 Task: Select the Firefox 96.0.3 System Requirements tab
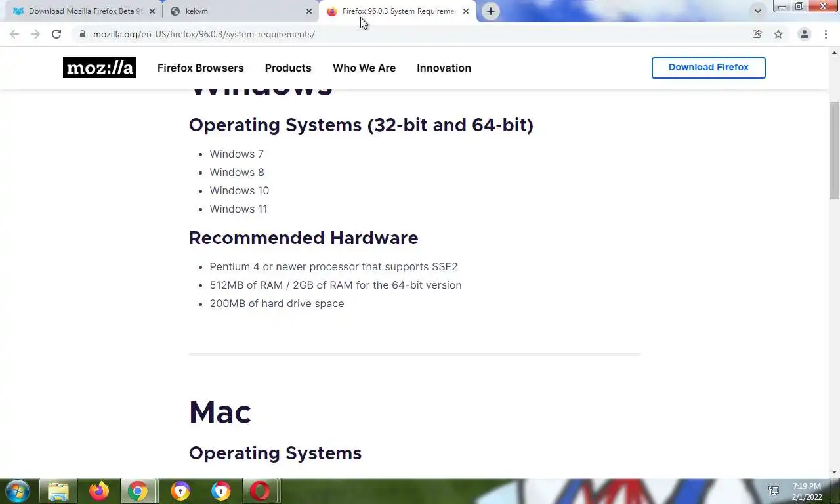point(398,11)
